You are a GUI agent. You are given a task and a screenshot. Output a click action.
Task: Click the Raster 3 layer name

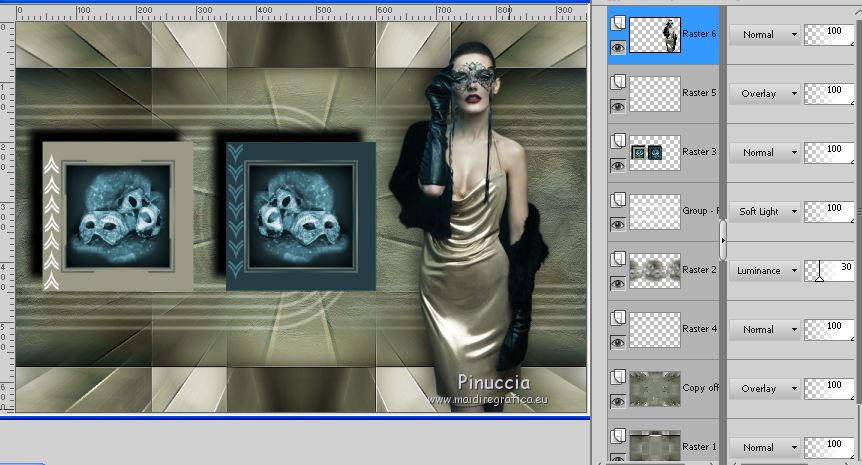[x=699, y=152]
